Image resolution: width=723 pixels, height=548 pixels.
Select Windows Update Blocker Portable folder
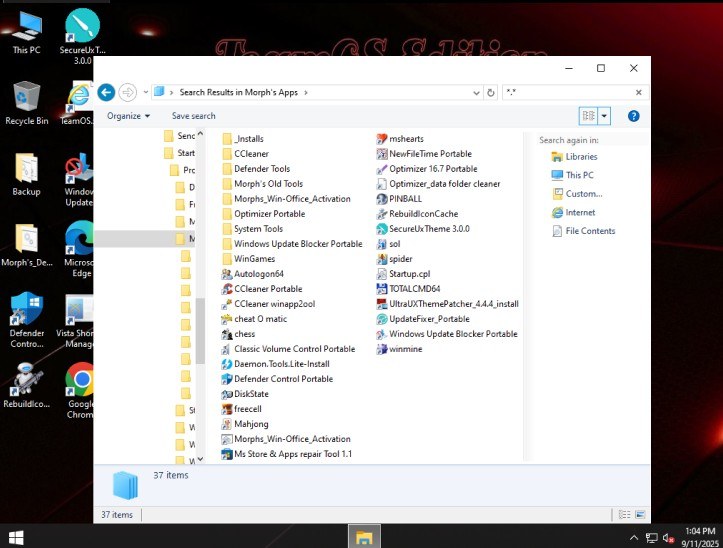(292, 244)
